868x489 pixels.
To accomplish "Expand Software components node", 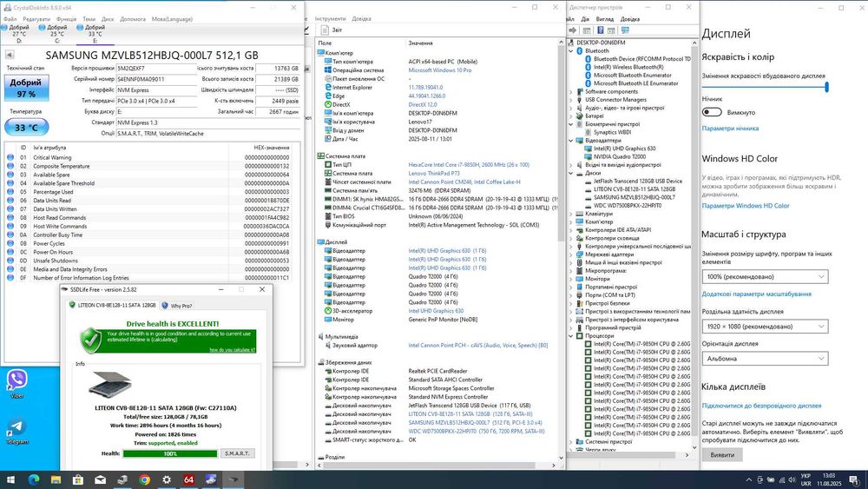I will point(571,91).
